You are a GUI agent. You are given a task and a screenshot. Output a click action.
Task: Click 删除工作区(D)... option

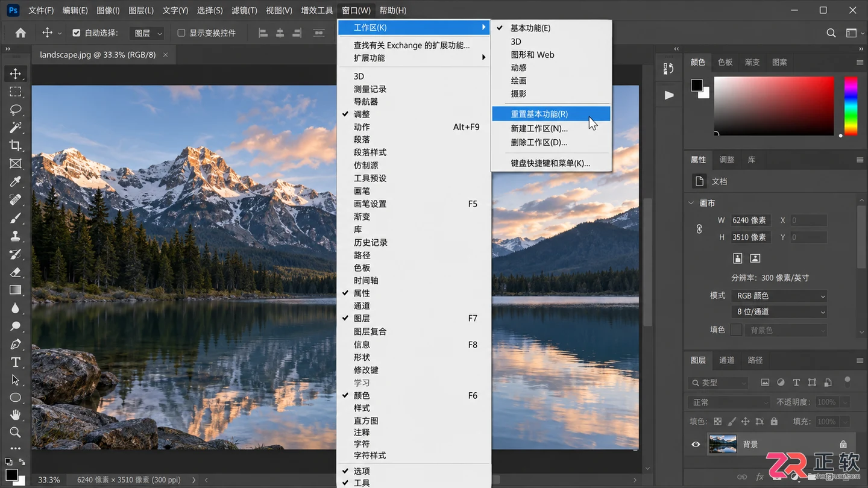click(x=551, y=143)
